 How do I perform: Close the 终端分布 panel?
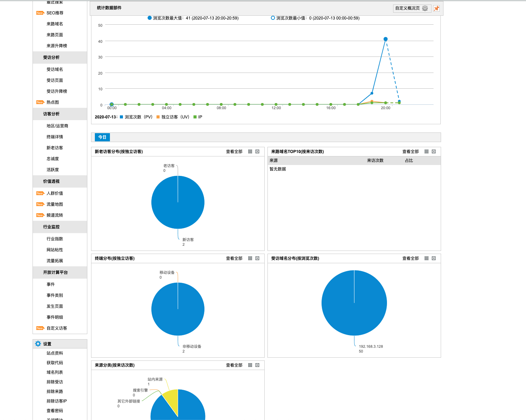tap(258, 258)
